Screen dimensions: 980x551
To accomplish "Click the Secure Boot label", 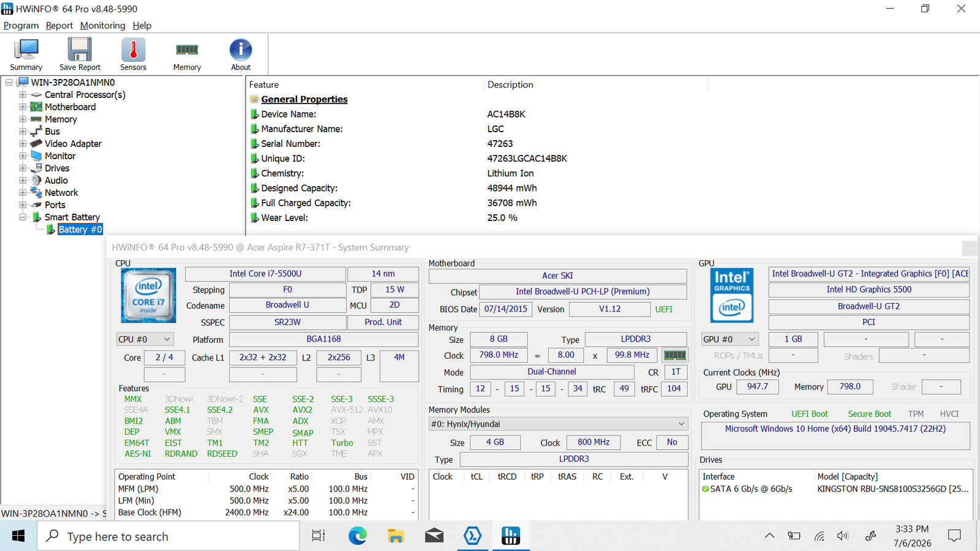I will click(870, 414).
